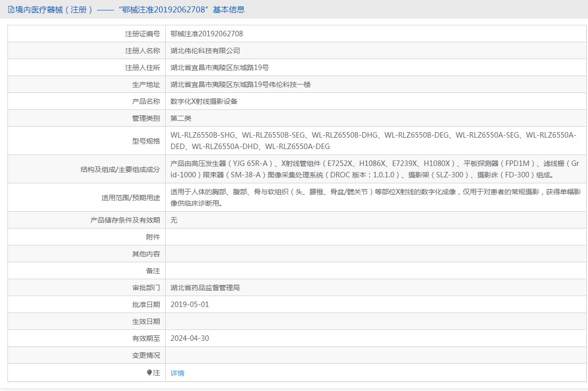The height and width of the screenshot is (391, 588).
Task: Click the bulb icon next to 注
Action: 149,373
